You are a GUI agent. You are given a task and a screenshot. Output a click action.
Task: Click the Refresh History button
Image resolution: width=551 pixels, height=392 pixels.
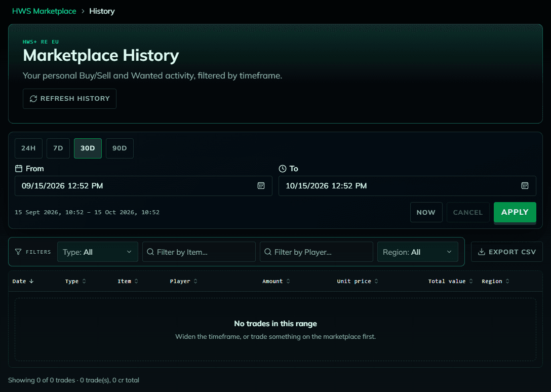69,99
